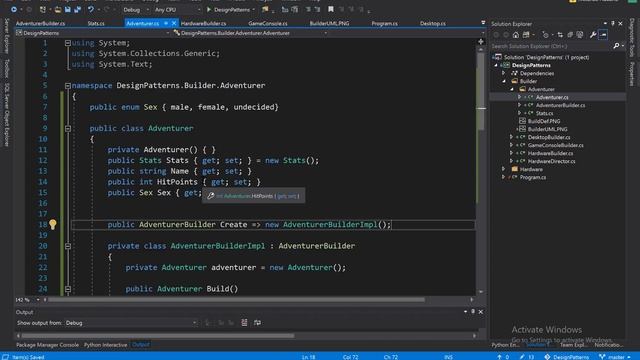Open the Any CPU platform dropdown
This screenshot has height=360, width=640.
coord(178,9)
